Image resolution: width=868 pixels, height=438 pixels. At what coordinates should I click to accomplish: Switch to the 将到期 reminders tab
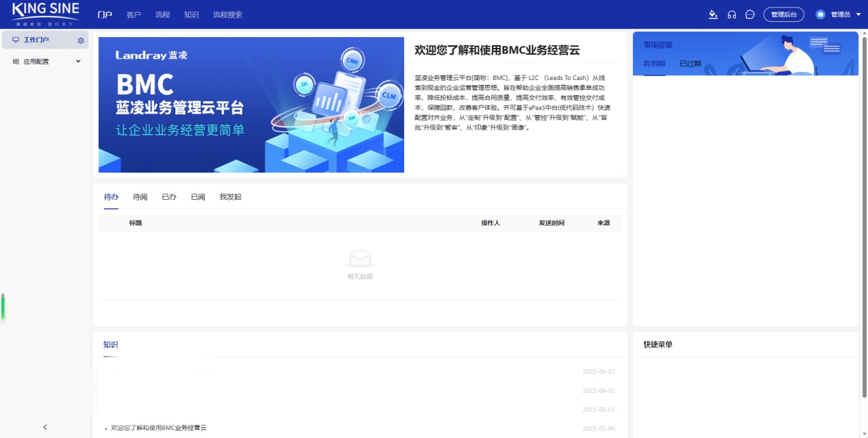click(654, 64)
